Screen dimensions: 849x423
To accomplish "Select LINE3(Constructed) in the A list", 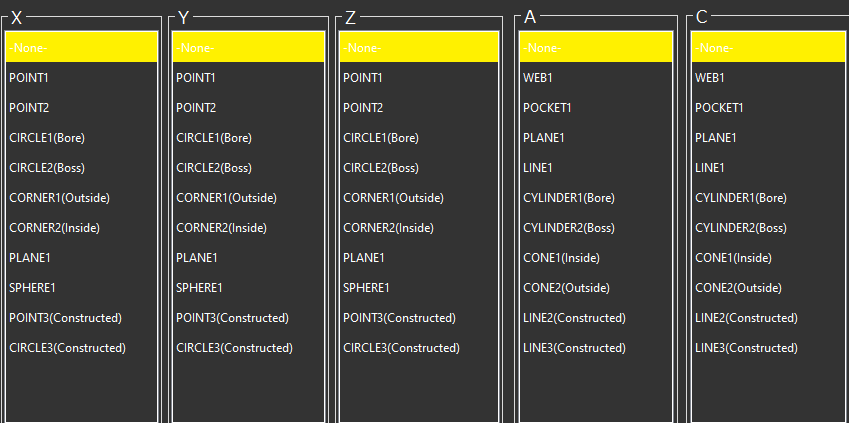I will [574, 348].
